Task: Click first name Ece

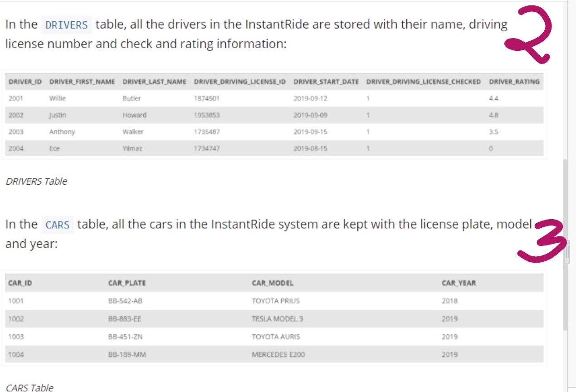Action: 54,148
